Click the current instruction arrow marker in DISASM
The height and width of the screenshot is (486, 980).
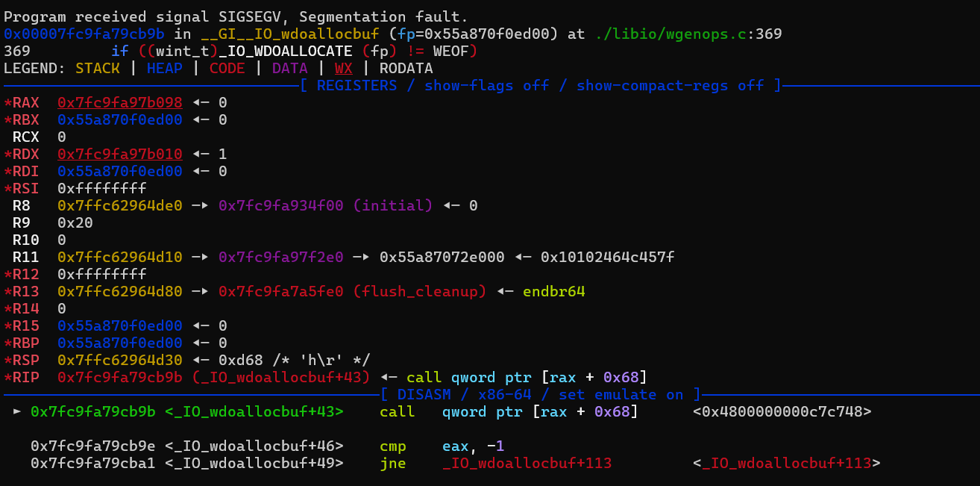click(x=17, y=411)
